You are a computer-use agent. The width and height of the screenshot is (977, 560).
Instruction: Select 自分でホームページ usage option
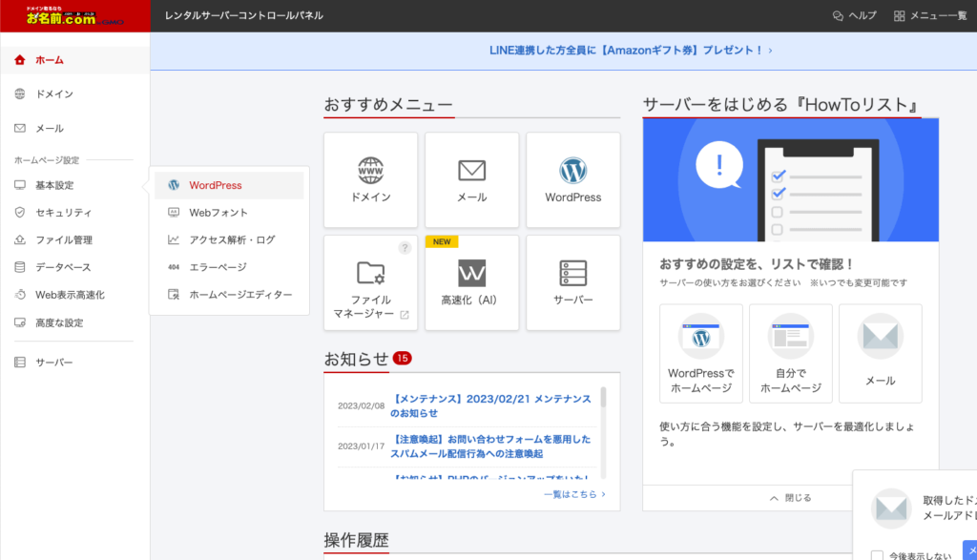click(791, 354)
